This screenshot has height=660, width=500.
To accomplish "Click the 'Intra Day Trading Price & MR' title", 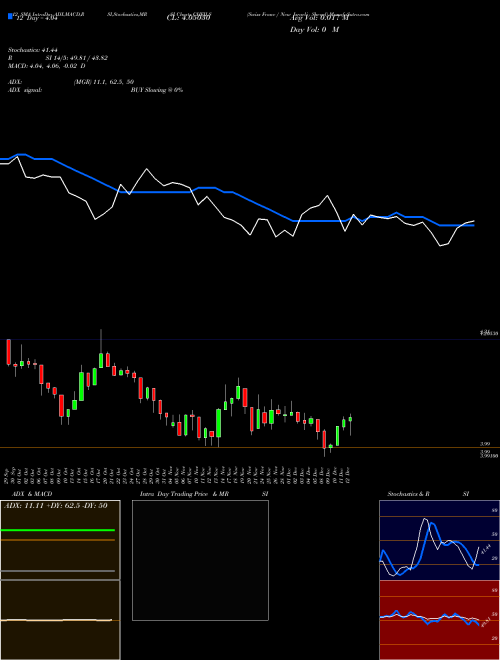I will coord(184,494).
